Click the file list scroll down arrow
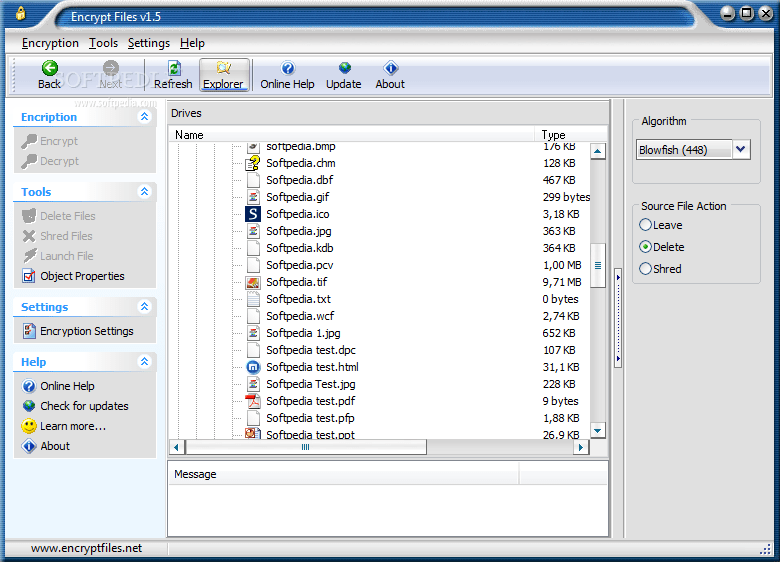Image resolution: width=780 pixels, height=562 pixels. (598, 431)
